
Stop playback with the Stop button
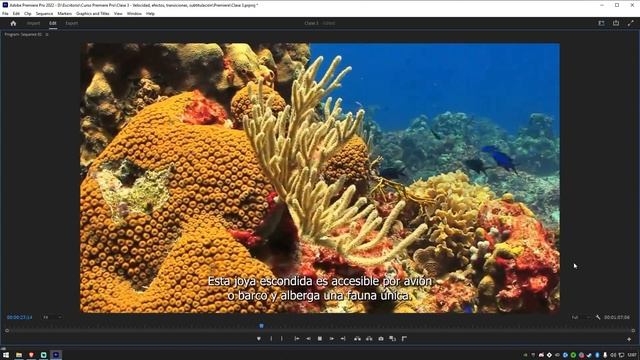(x=320, y=339)
